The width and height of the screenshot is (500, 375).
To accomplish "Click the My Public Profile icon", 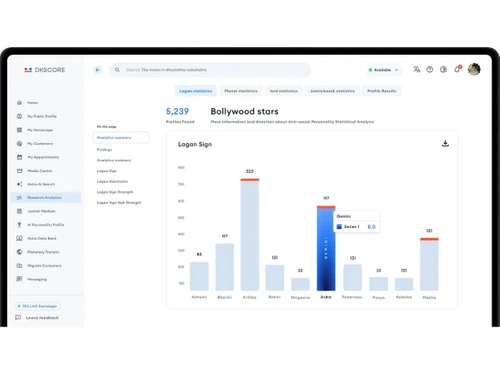I will (x=19, y=116).
